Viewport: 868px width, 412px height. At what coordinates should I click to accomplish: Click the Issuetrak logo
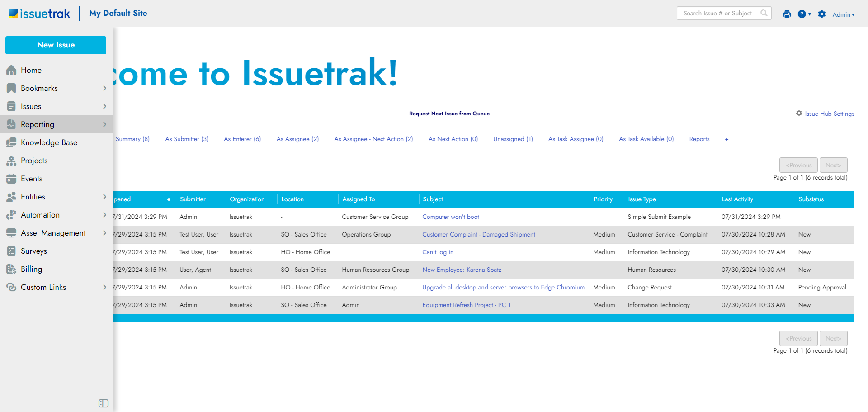click(39, 14)
